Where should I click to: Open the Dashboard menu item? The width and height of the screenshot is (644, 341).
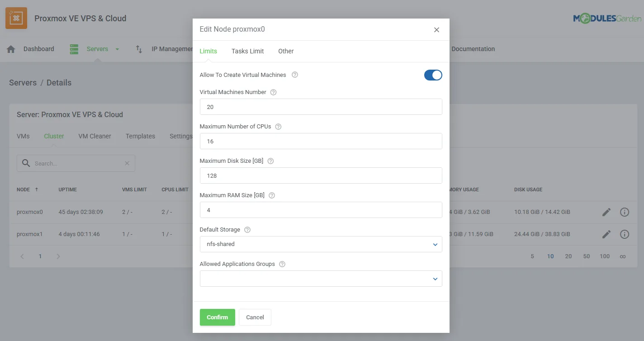coord(39,49)
